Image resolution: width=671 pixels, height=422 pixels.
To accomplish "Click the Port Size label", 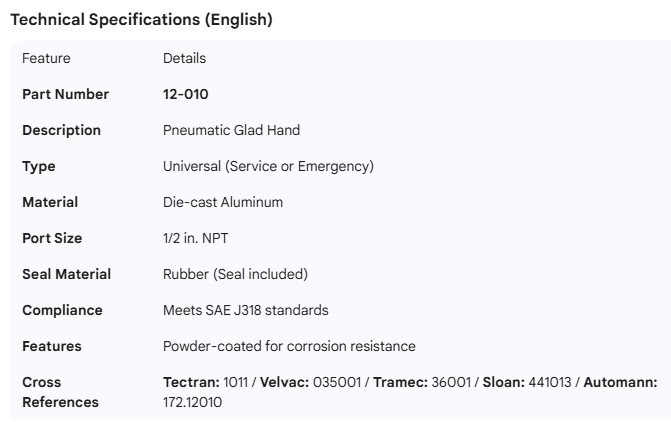I will 52,238.
